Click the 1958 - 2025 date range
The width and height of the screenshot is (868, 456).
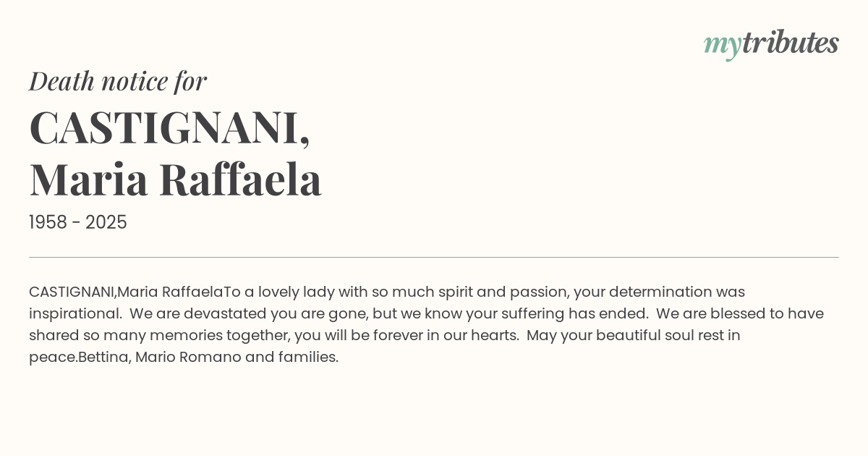(x=78, y=222)
